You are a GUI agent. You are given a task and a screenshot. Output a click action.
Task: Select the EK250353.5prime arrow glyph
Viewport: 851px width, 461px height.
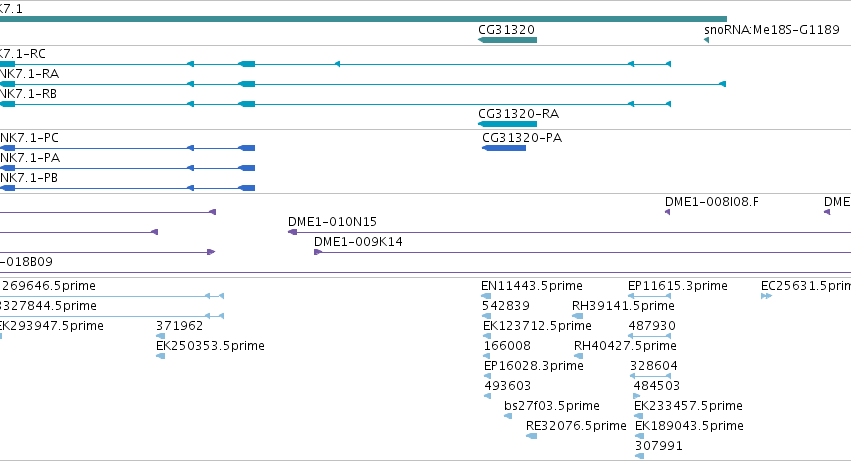tap(160, 356)
